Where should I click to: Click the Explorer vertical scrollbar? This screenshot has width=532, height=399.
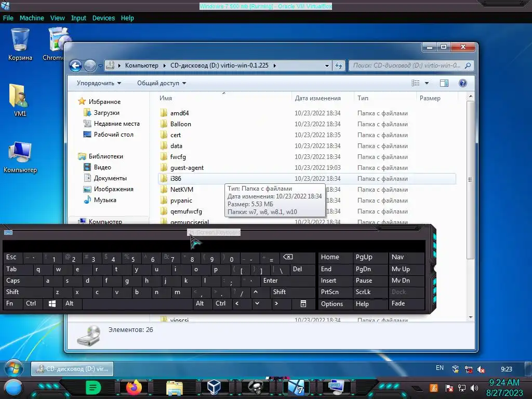470,180
